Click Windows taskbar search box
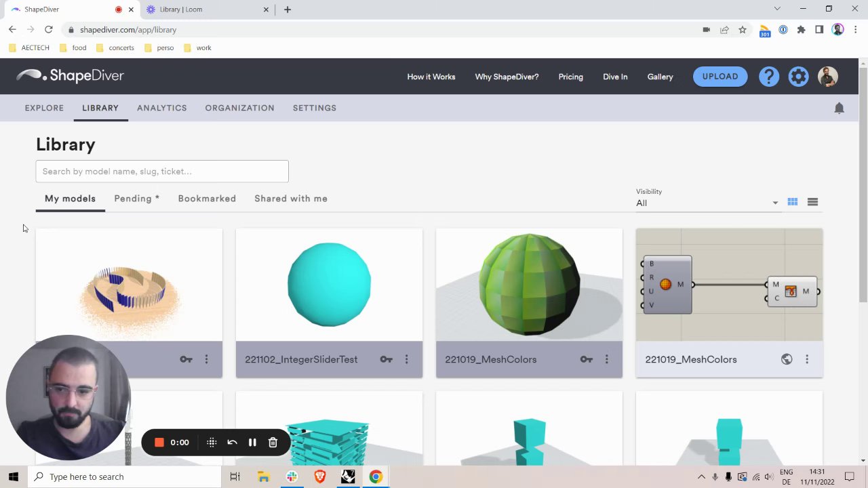Image resolution: width=868 pixels, height=488 pixels. pyautogui.click(x=124, y=477)
